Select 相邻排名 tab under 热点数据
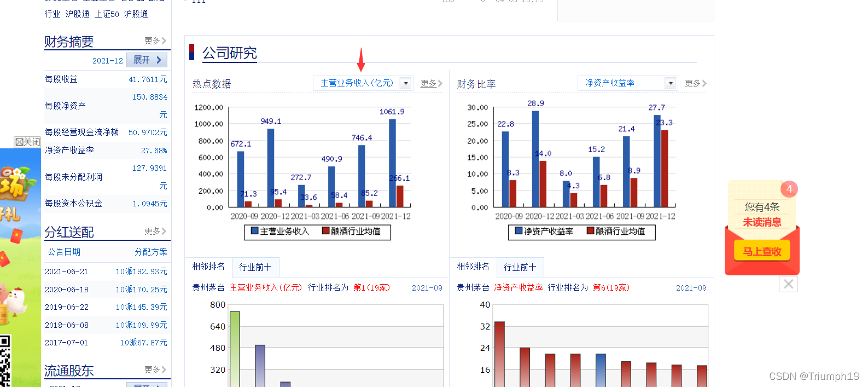 click(x=208, y=267)
